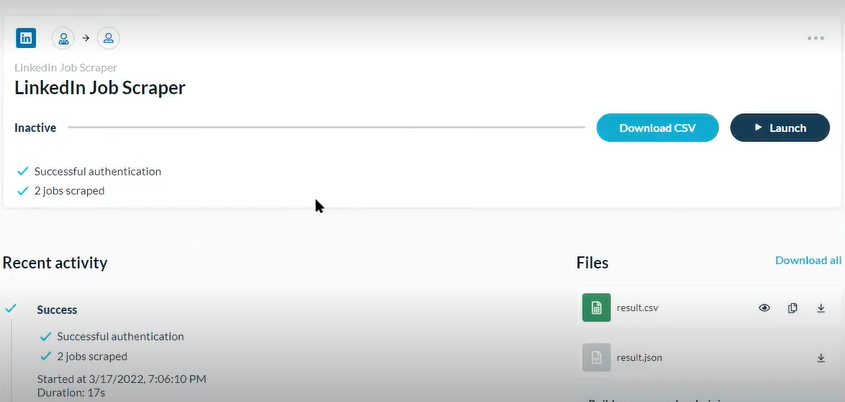This screenshot has width=845, height=402.
Task: Download the result.json file
Action: pyautogui.click(x=821, y=358)
